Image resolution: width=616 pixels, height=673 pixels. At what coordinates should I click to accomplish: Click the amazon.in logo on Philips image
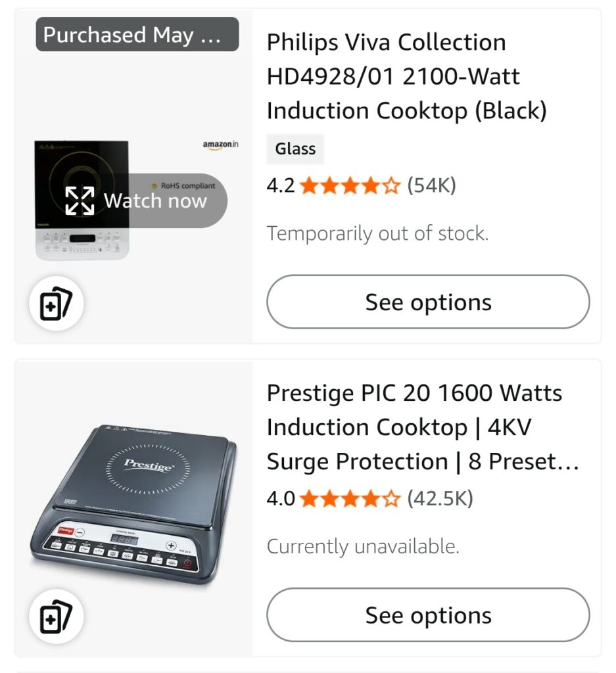pyautogui.click(x=220, y=145)
